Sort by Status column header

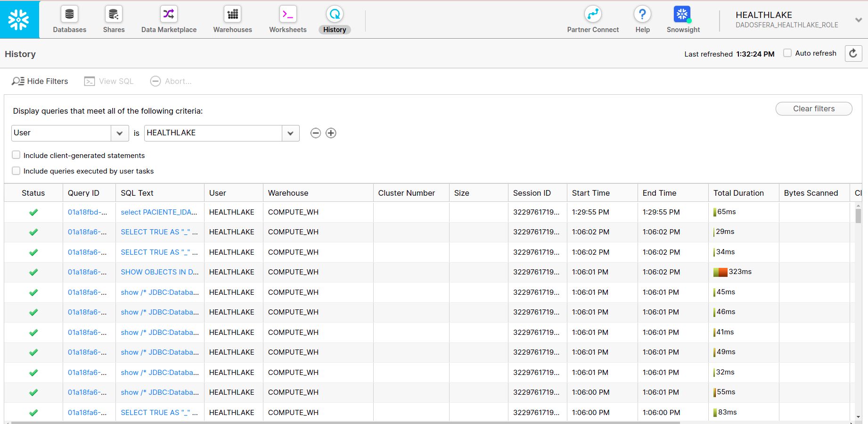(x=33, y=193)
